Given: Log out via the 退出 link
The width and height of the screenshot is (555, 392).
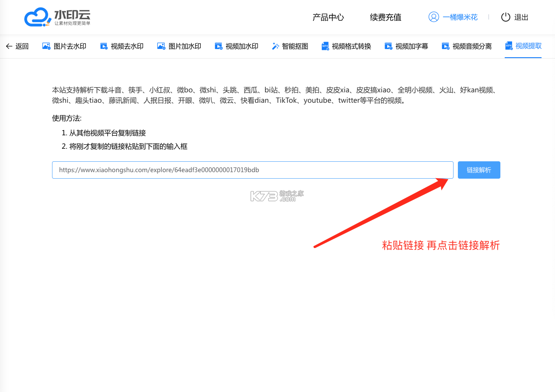Looking at the screenshot, I should pos(521,17).
